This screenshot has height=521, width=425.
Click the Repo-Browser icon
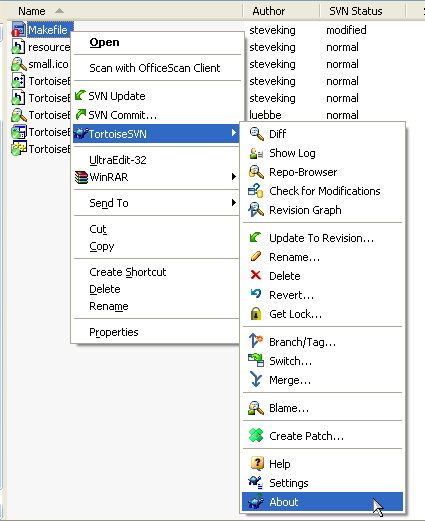[256, 172]
